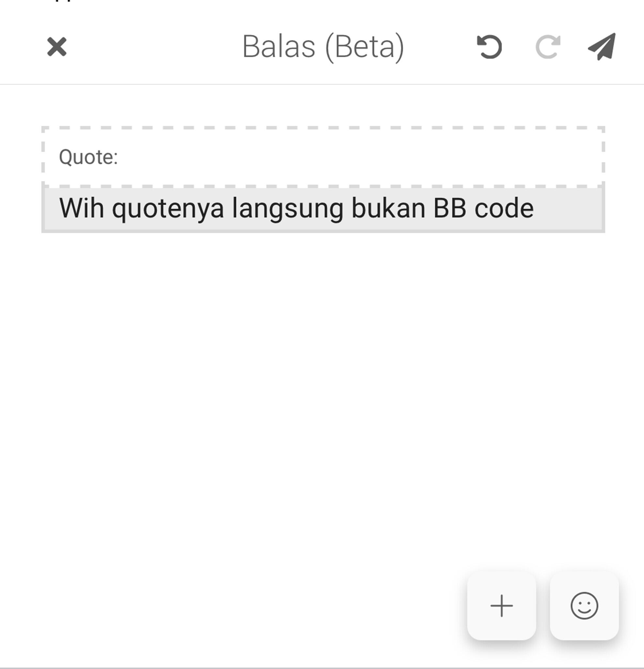Click the emoji (smiley face) icon
The height and width of the screenshot is (669, 644).
click(586, 606)
